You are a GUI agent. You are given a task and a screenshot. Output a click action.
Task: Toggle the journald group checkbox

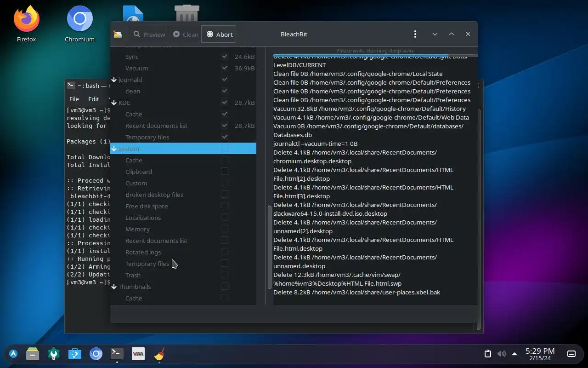[x=225, y=80]
